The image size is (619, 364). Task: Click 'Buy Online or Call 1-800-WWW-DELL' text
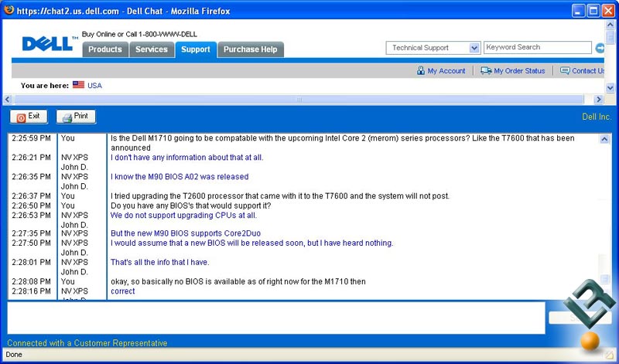139,34
